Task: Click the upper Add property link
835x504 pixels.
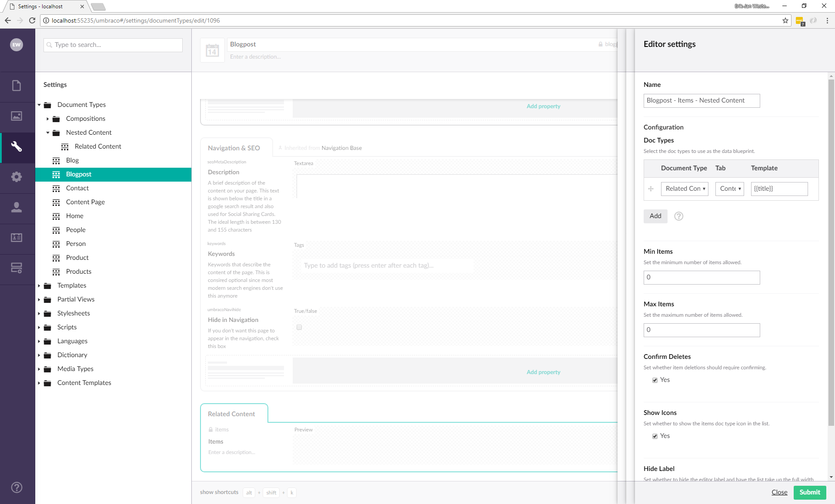Action: click(x=543, y=106)
